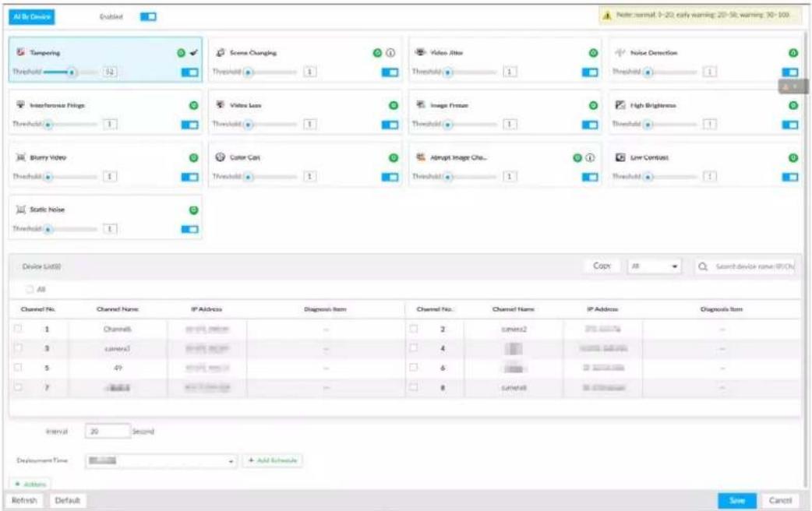Click the Save button

[737, 501]
